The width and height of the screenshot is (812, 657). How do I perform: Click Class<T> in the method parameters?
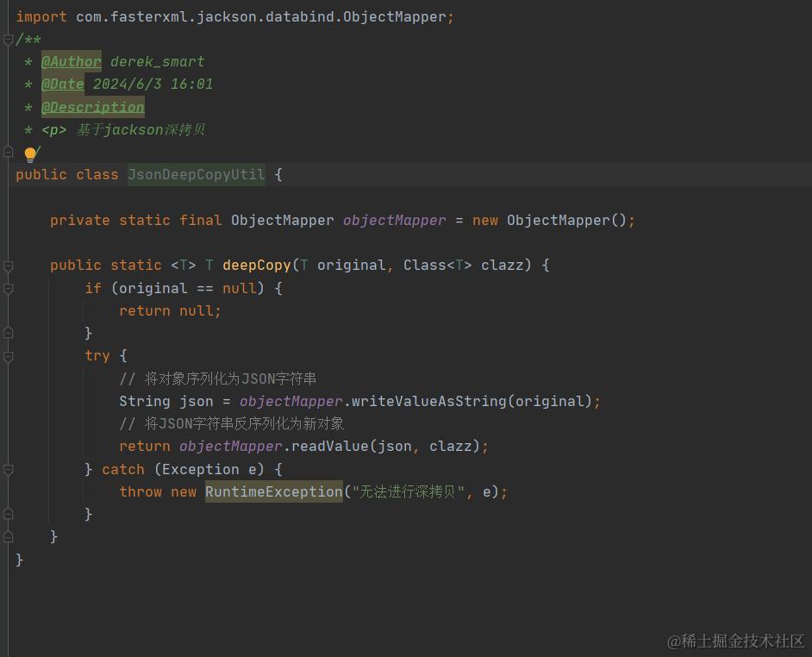438,266
